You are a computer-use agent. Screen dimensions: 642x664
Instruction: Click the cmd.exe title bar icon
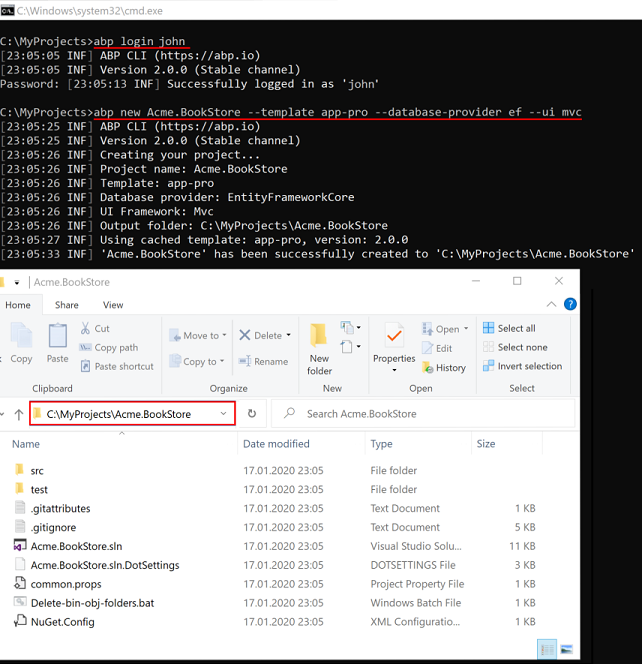(7, 11)
